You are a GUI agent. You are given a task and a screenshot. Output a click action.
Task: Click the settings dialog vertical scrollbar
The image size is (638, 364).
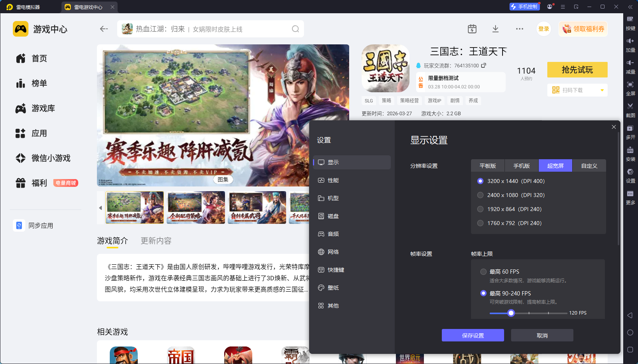click(x=618, y=189)
